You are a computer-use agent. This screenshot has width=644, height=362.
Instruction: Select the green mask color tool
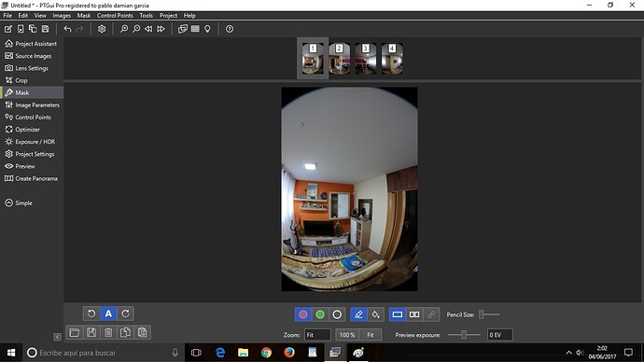[x=320, y=314]
